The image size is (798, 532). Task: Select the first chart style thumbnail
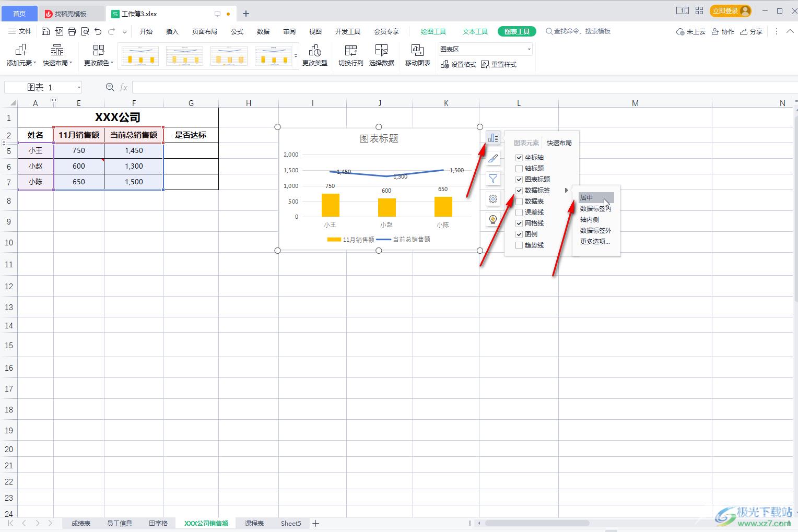(140, 56)
